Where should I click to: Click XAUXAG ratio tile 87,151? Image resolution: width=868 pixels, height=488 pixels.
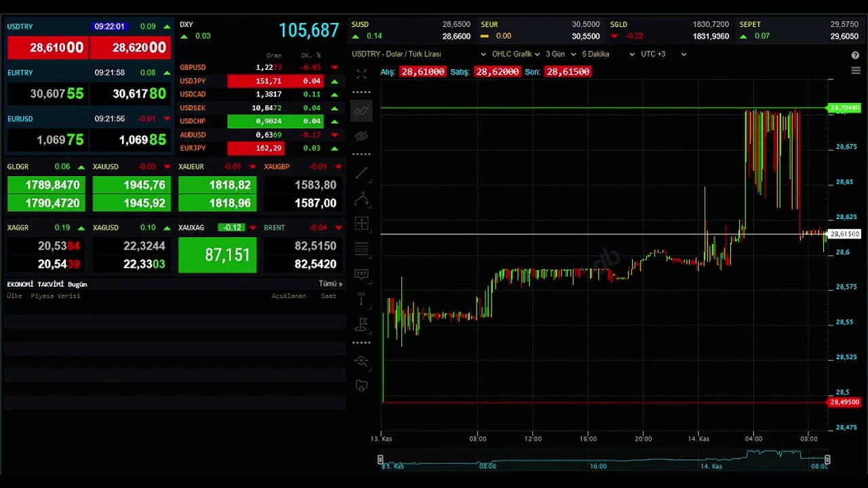click(x=217, y=255)
